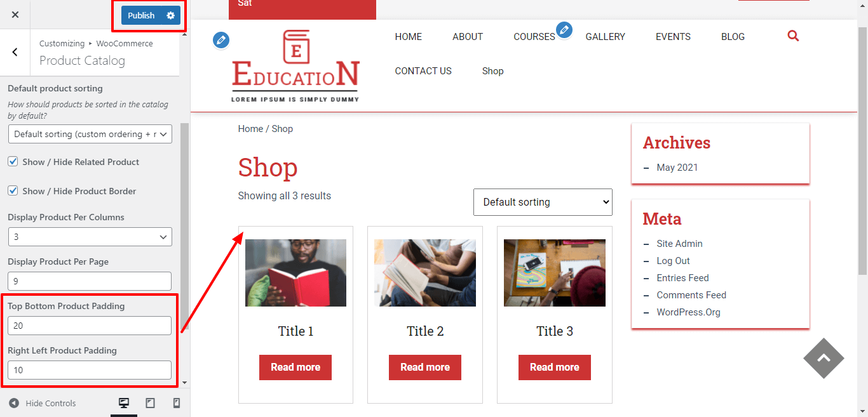
Task: Expand Display Product Per Columns dropdown
Action: (90, 237)
